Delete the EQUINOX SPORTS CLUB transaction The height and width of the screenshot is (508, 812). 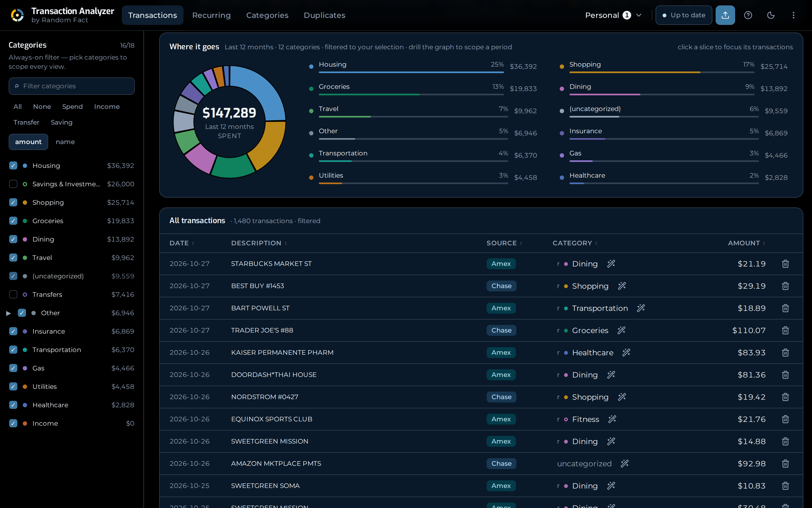tap(785, 419)
